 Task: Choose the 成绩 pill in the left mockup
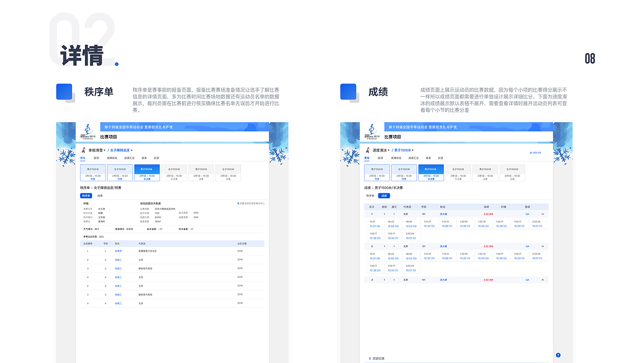[x=100, y=195]
